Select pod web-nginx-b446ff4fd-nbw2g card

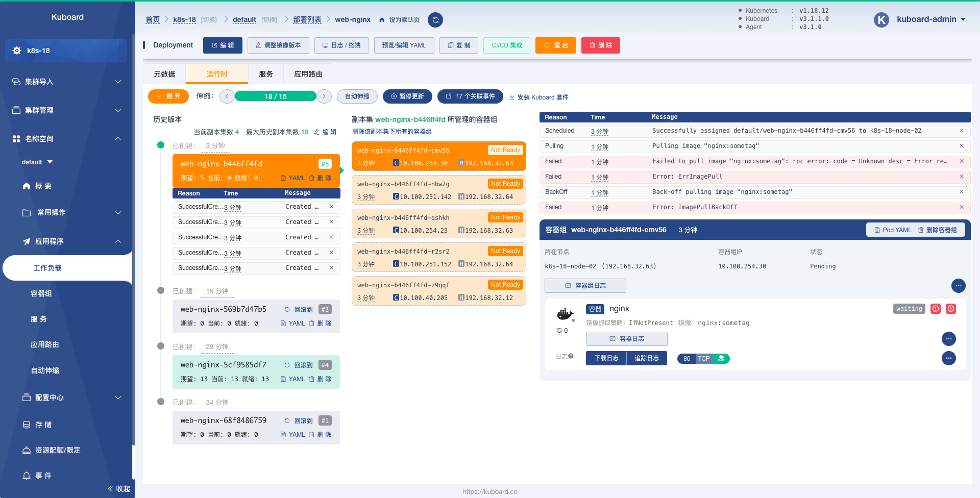point(439,190)
